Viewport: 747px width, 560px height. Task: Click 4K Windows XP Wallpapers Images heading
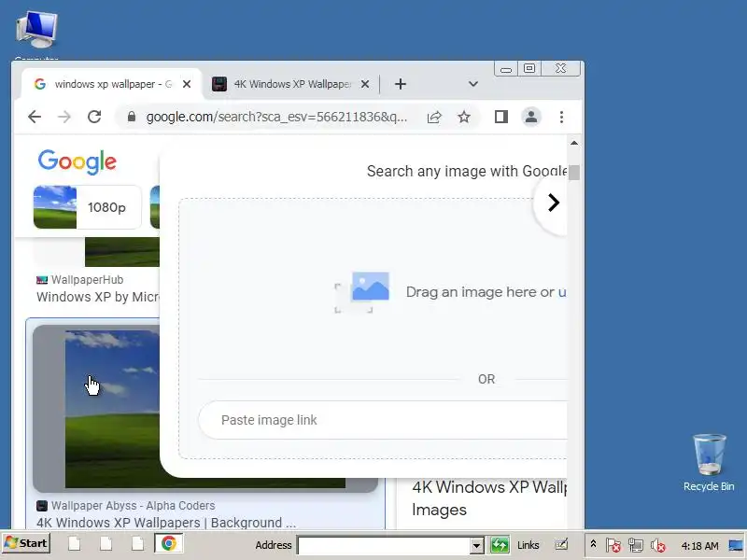[x=489, y=498]
